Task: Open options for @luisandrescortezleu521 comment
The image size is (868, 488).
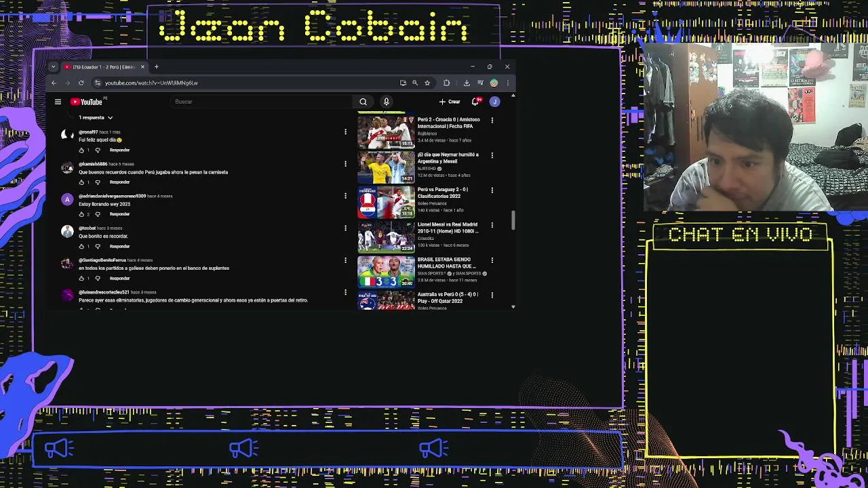Action: (x=345, y=292)
